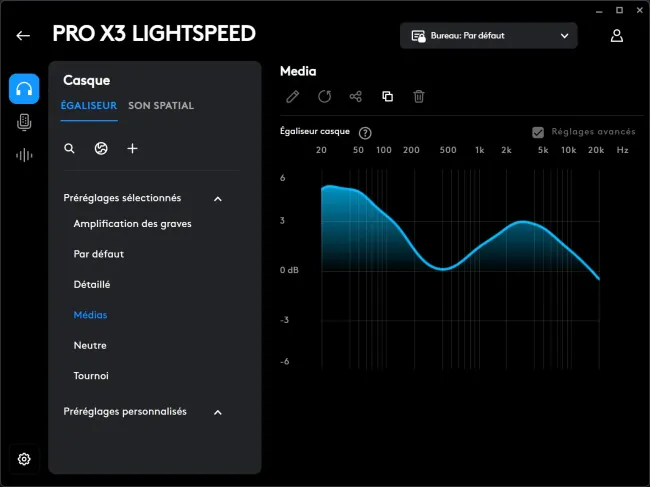Click the EQ curve peak between 2k and 5k Hz
The height and width of the screenshot is (487, 650).
(x=523, y=223)
